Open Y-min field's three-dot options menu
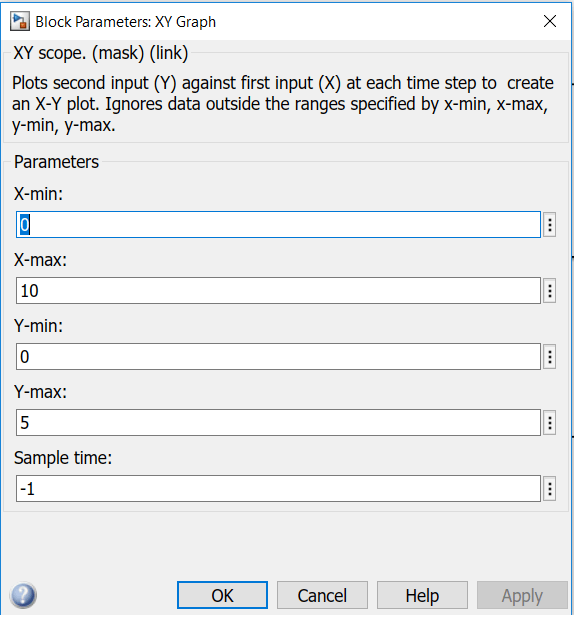The image size is (574, 620). (549, 357)
